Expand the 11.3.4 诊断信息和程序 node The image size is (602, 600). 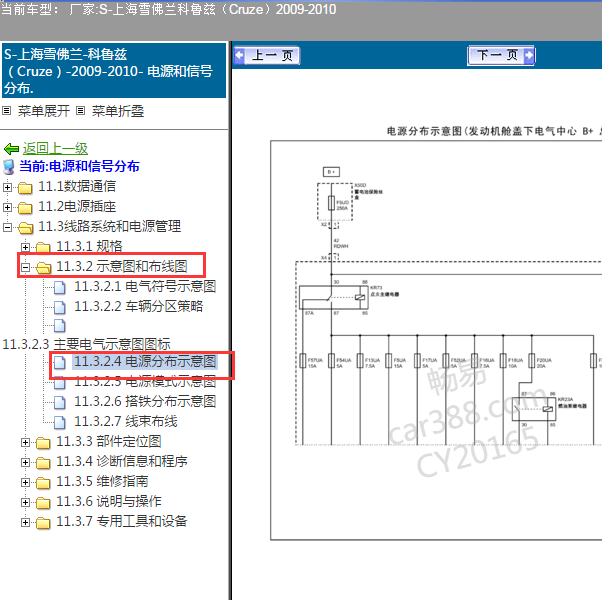[x=25, y=463]
